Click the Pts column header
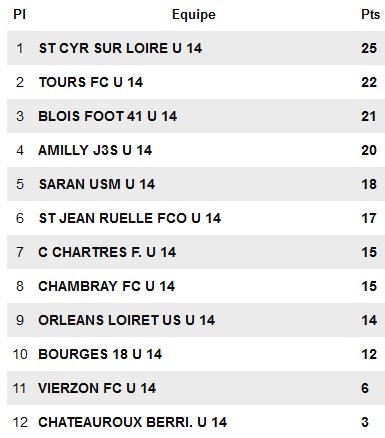 pyautogui.click(x=370, y=15)
